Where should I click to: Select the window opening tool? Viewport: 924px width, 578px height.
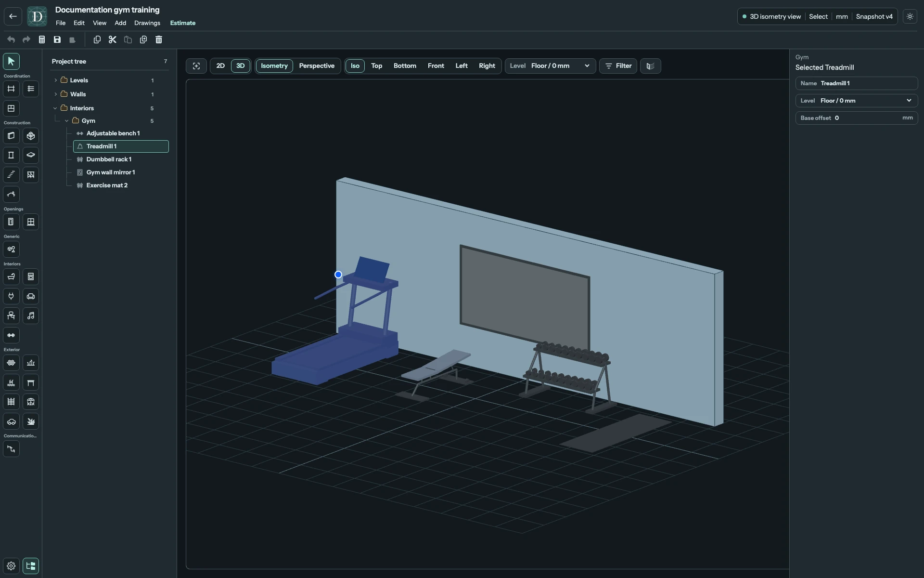(x=31, y=222)
